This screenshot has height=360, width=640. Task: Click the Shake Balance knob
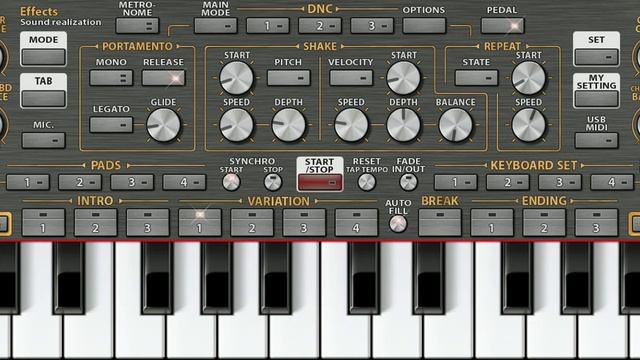[x=456, y=125]
